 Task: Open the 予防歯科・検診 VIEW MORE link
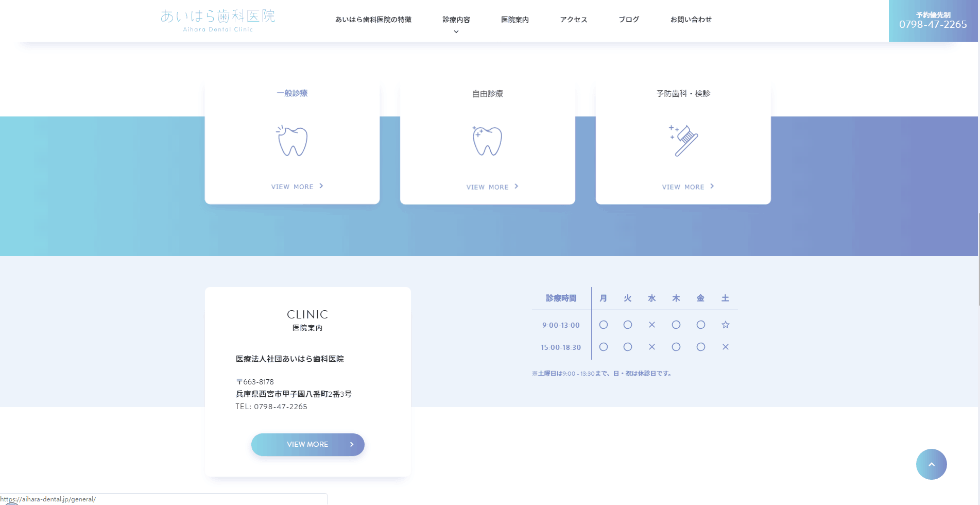click(688, 187)
